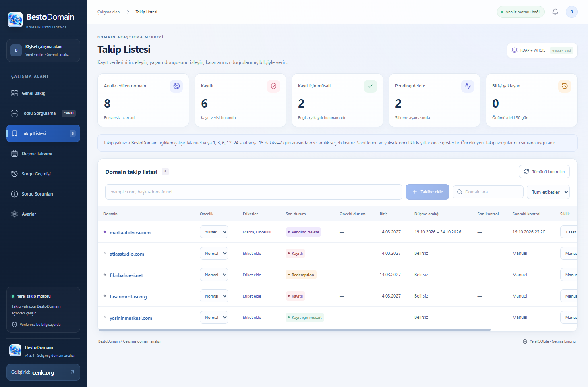The image size is (588, 387).
Task: Click Etiket ekle for atlasstudio.com
Action: [x=252, y=254]
